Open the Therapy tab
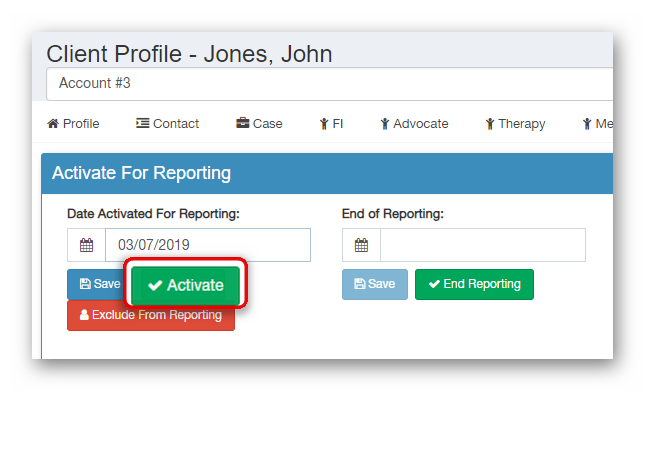Image resolution: width=645 pixels, height=471 pixels. pyautogui.click(x=515, y=123)
